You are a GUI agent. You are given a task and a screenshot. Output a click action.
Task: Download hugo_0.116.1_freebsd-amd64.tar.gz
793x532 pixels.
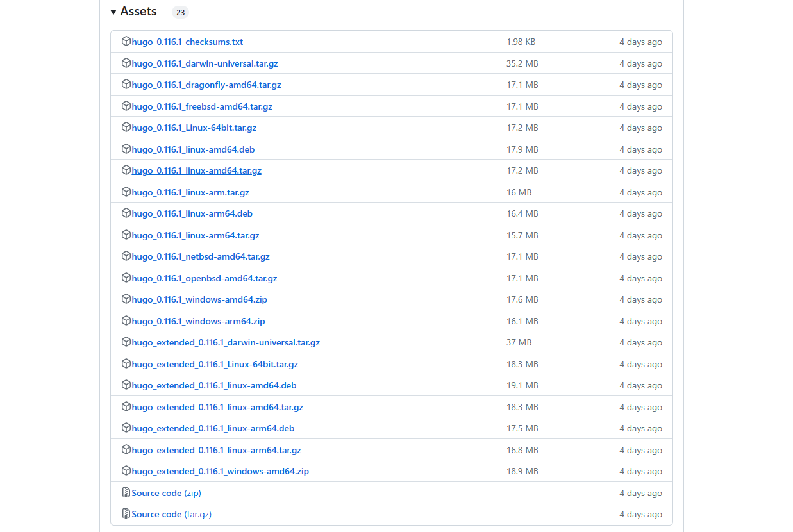[x=202, y=106]
